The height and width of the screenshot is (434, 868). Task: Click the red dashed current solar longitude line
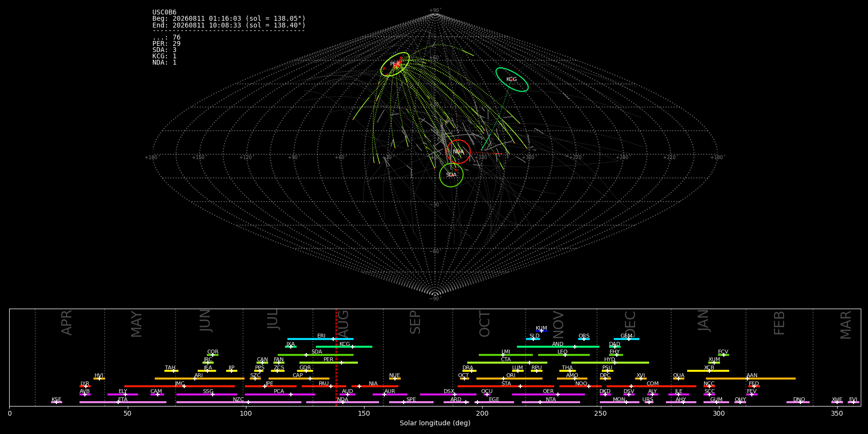336,357
